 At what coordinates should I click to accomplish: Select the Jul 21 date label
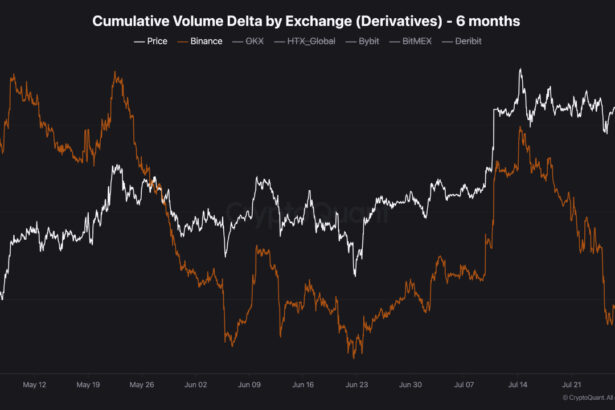(x=572, y=382)
